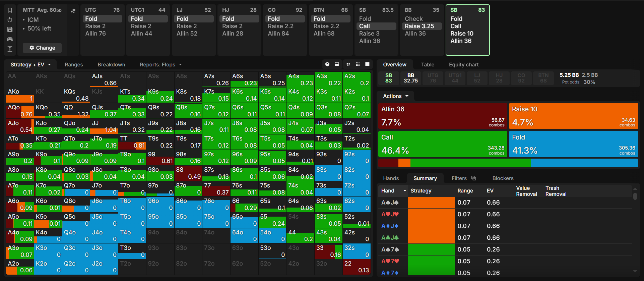Select the Hands tab

391,178
